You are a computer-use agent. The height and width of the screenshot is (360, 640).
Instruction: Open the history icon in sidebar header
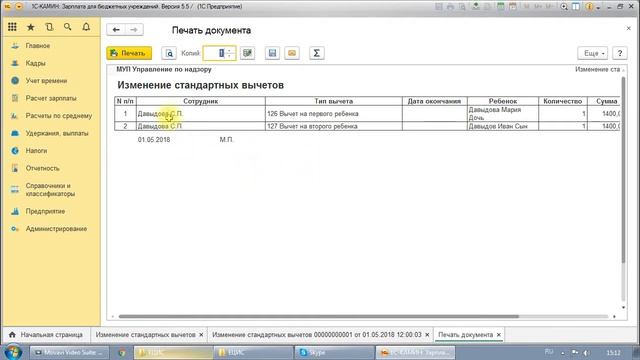tap(49, 27)
